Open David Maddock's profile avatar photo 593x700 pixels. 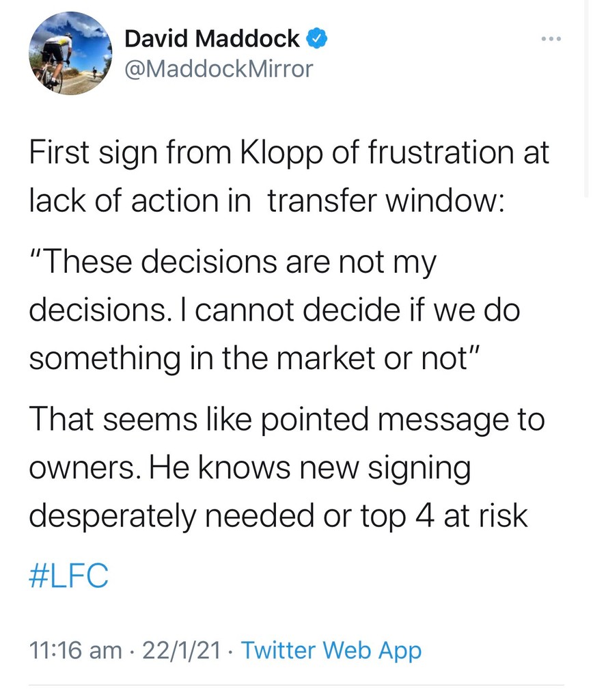tap(70, 53)
